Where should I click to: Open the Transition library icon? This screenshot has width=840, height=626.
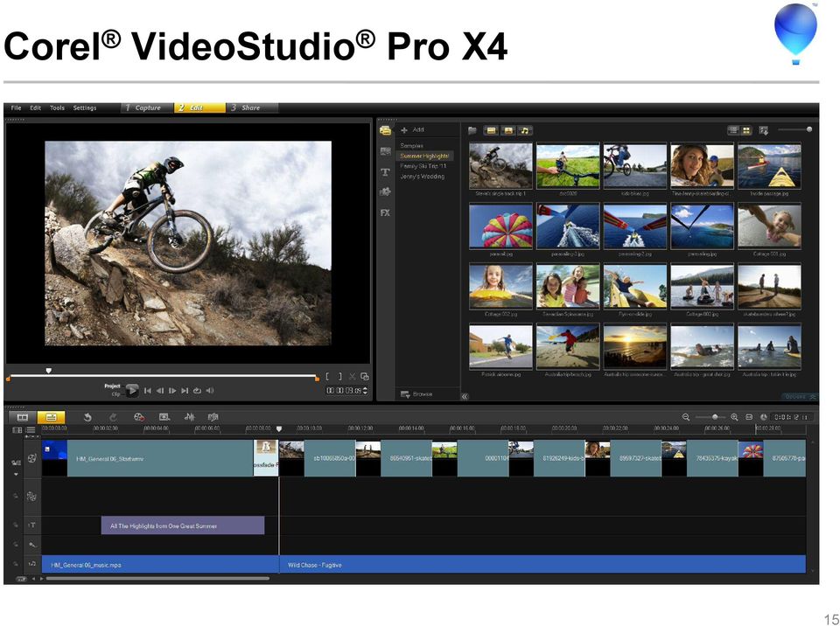pos(385,151)
